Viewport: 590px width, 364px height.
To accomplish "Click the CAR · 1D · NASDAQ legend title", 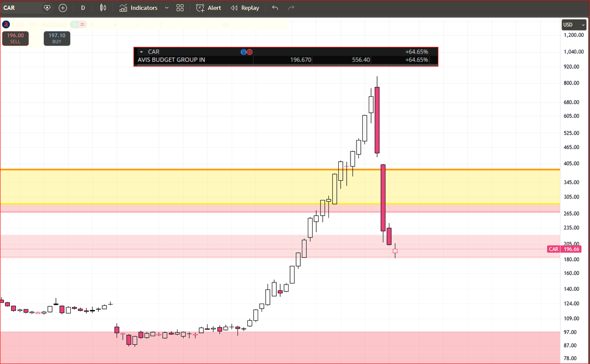I will click(x=39, y=24).
